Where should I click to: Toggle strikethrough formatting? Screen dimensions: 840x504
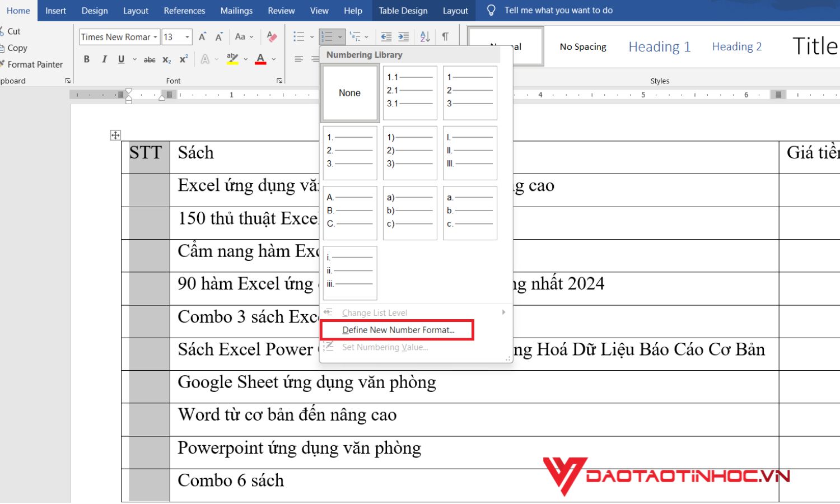[149, 59]
